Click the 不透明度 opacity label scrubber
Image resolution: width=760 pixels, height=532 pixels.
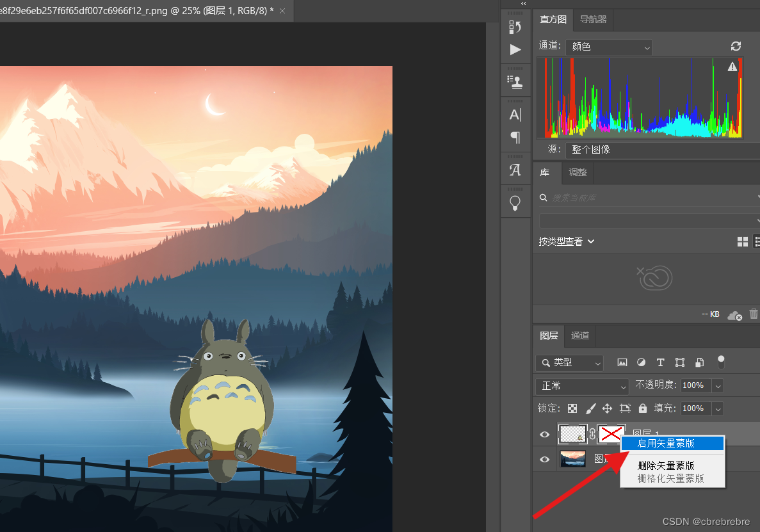point(656,385)
